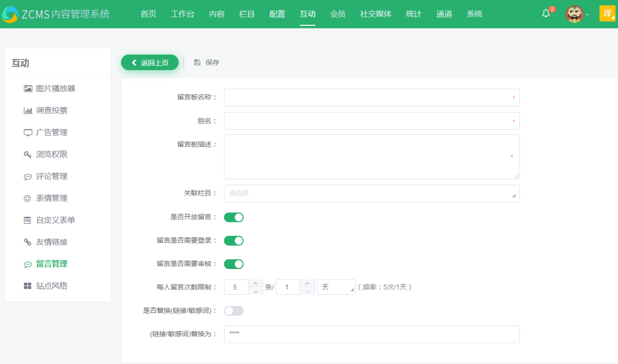Save settings with the 保存 button

(x=206, y=62)
